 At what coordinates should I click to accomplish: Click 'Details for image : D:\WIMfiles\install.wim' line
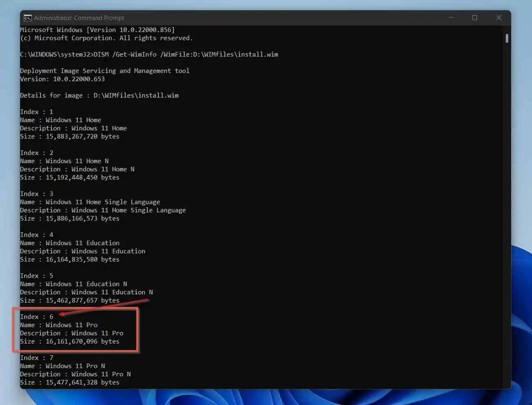[x=99, y=96]
